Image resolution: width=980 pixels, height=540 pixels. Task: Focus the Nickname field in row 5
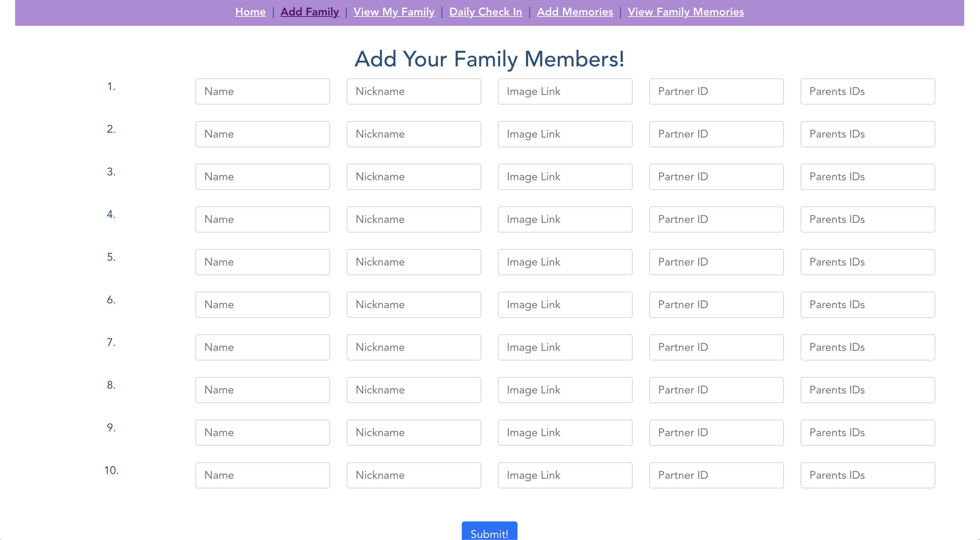pyautogui.click(x=414, y=262)
